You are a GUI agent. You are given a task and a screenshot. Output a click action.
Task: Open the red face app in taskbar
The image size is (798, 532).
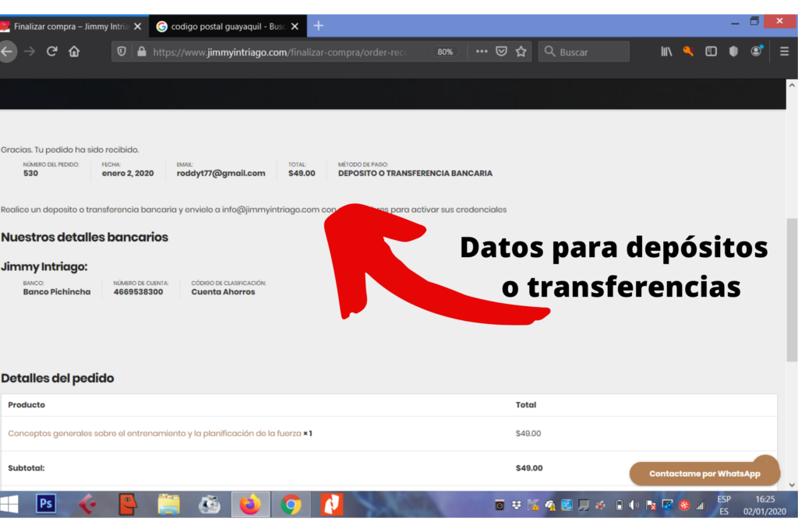coord(128,505)
